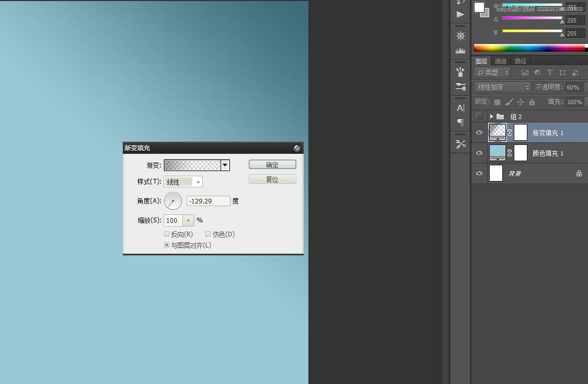Switch to the 路径 tab
The height and width of the screenshot is (384, 588).
[521, 61]
